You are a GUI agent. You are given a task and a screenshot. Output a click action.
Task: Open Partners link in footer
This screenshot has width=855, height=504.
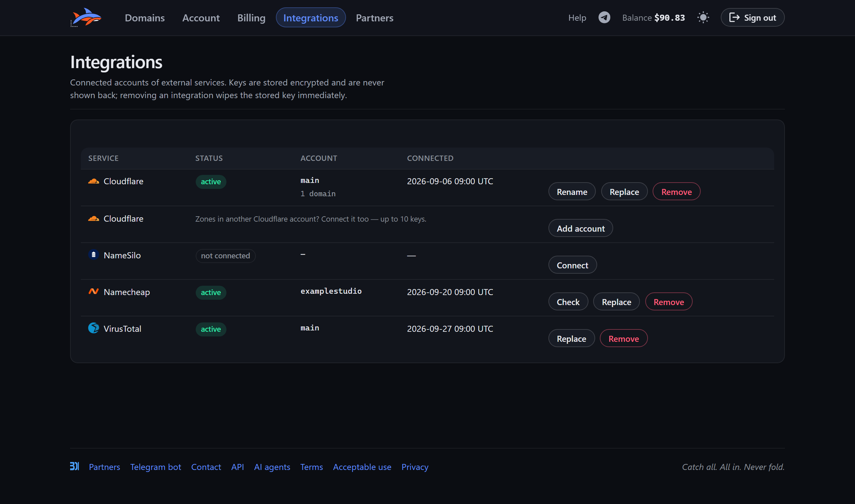104,467
